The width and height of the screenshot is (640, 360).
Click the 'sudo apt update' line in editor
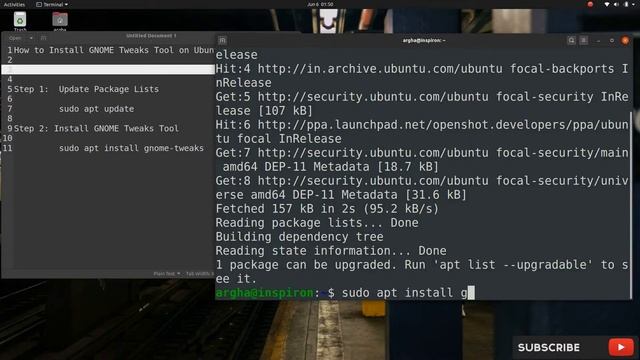coord(96,109)
